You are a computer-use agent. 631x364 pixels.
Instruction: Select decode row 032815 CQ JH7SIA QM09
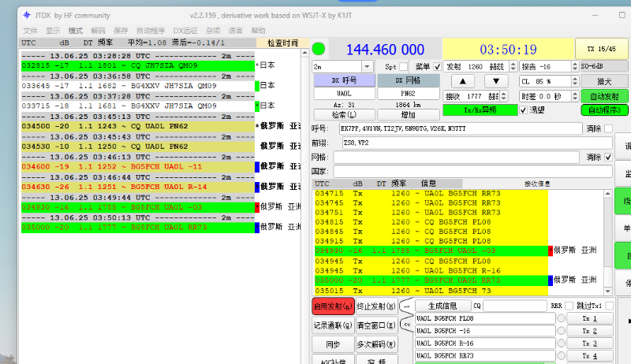[x=138, y=65]
